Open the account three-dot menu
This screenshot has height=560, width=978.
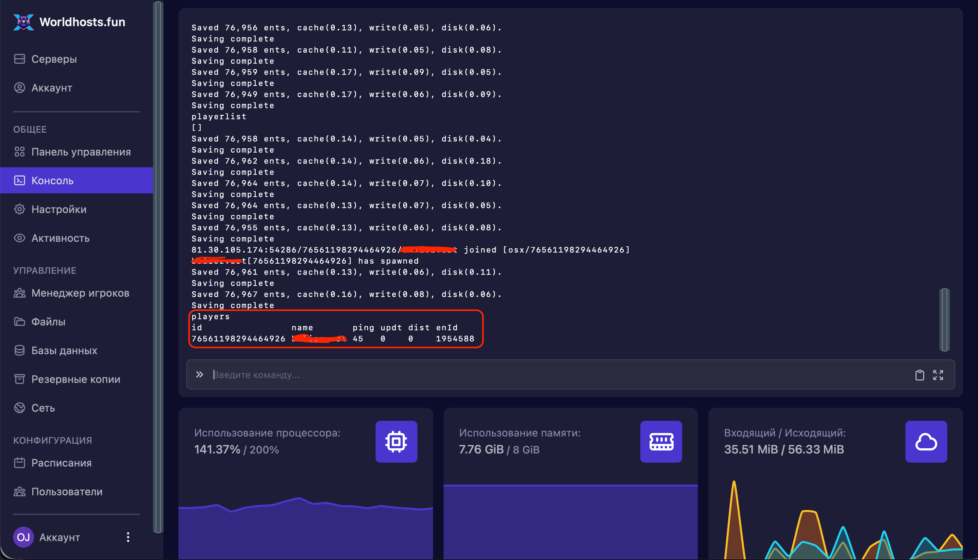click(x=128, y=537)
